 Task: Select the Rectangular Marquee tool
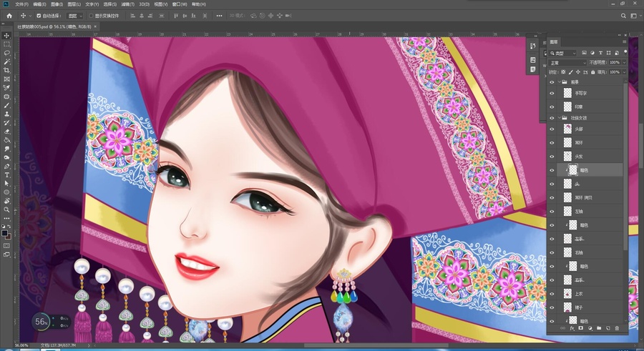6,44
